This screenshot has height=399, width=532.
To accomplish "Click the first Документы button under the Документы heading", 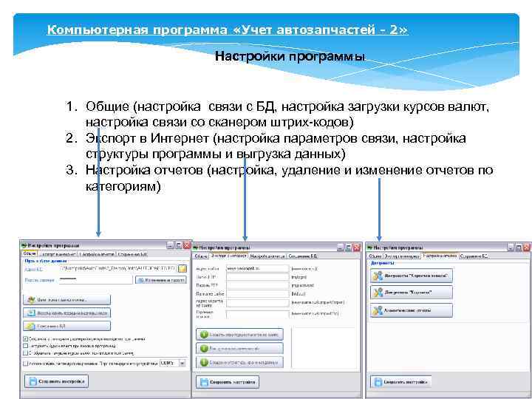I will pos(412,276).
